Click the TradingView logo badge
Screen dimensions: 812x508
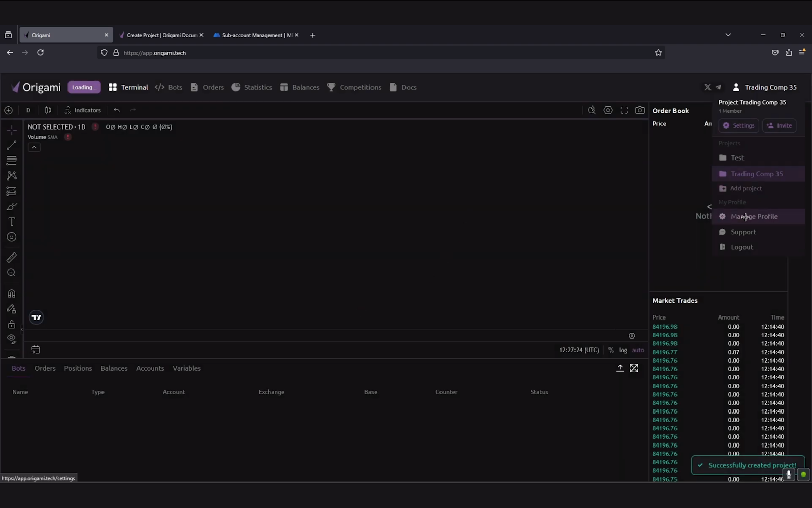[37, 317]
